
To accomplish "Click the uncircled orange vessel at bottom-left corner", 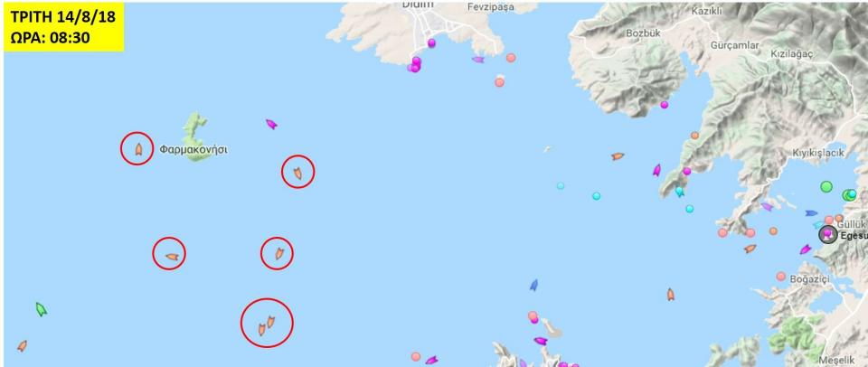I will pyautogui.click(x=22, y=346).
